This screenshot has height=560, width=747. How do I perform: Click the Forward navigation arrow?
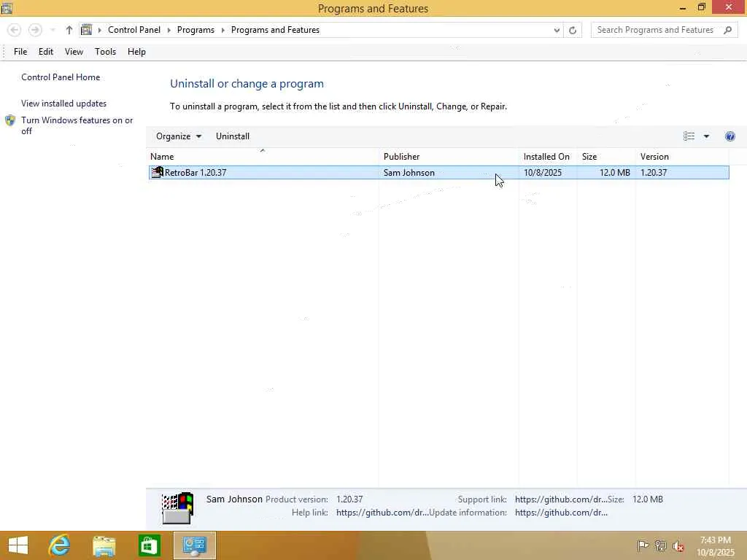tap(35, 30)
